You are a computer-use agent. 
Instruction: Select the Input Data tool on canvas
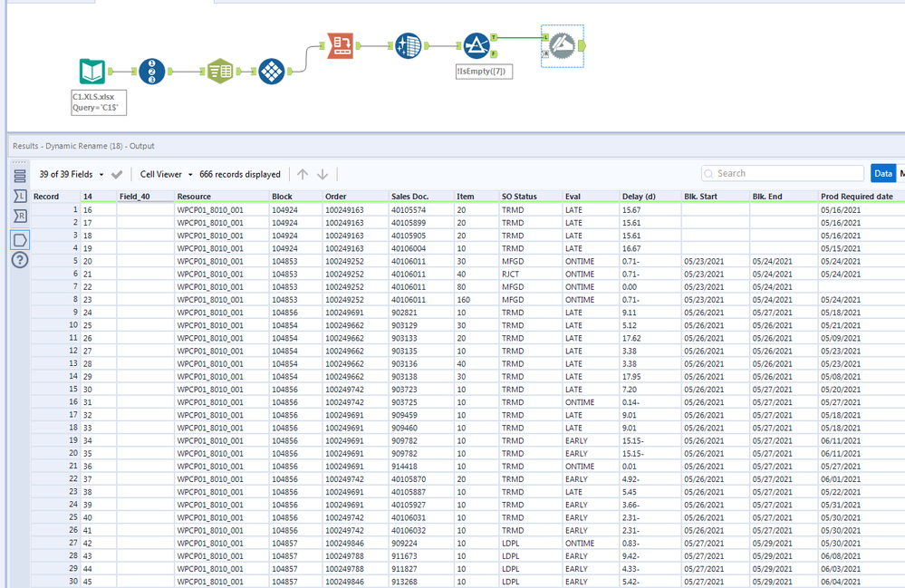tap(92, 71)
